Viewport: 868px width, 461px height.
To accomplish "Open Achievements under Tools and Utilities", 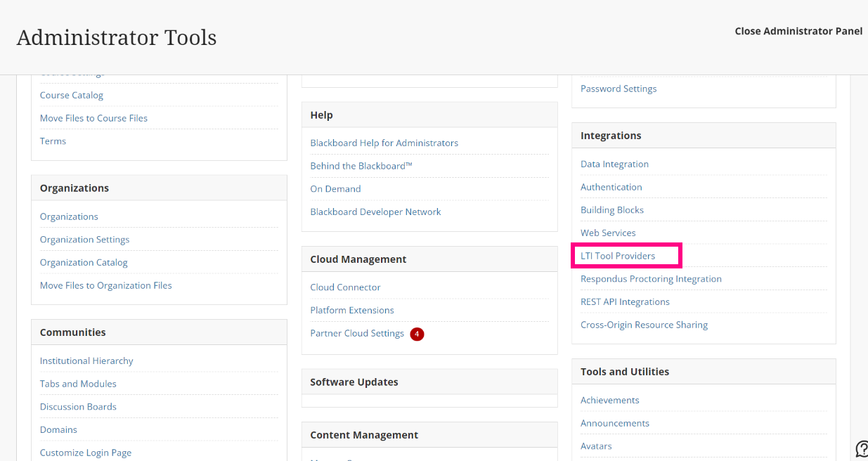I will tap(609, 400).
